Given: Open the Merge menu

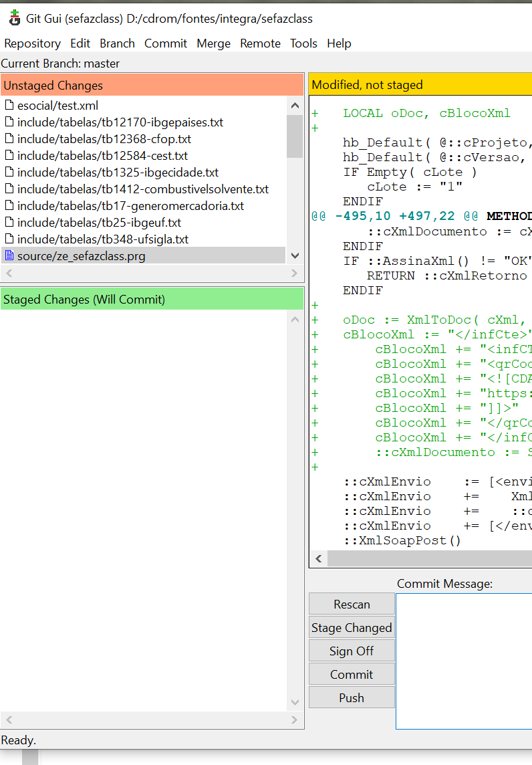Looking at the screenshot, I should 213,43.
